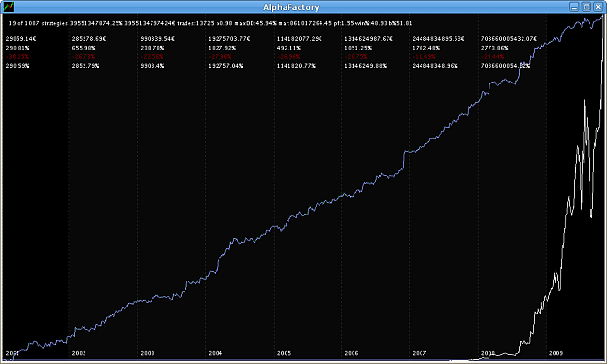Viewport: 607px width, 364px height.
Task: Click the cumulative return 192757.04%
Action: (225, 66)
